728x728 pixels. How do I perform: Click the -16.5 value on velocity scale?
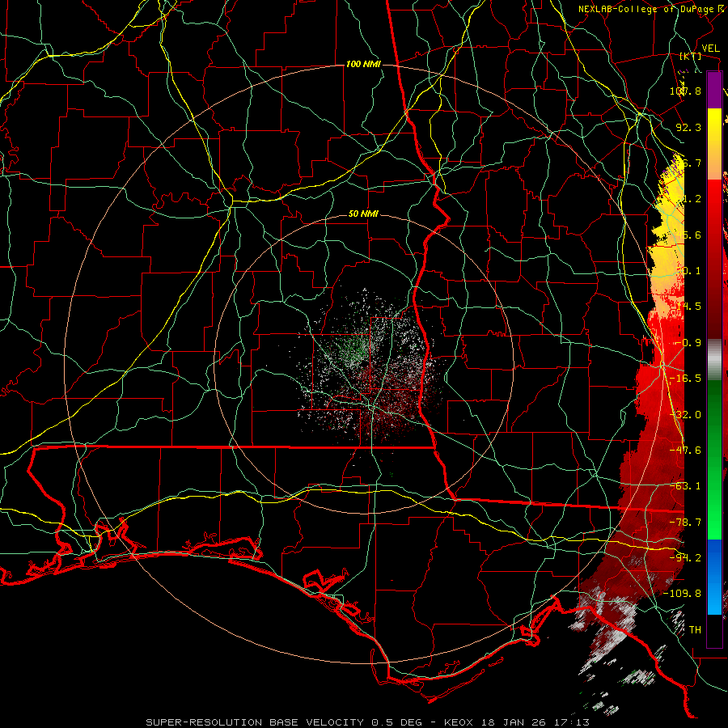[x=686, y=379]
